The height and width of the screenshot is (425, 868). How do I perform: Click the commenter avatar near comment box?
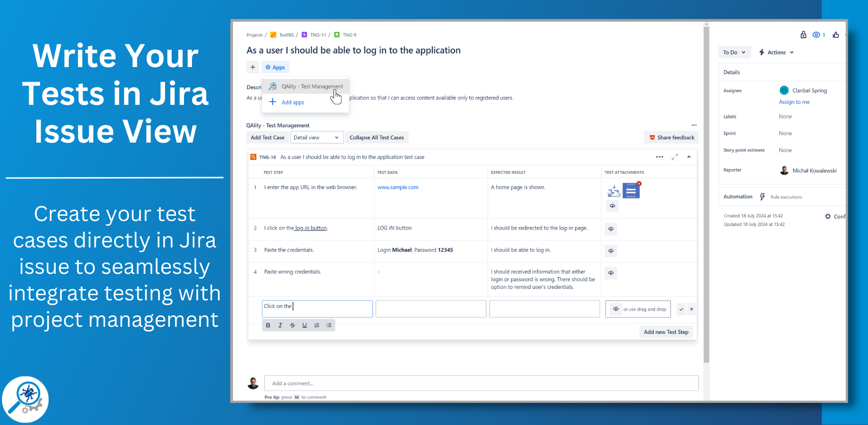(x=253, y=383)
